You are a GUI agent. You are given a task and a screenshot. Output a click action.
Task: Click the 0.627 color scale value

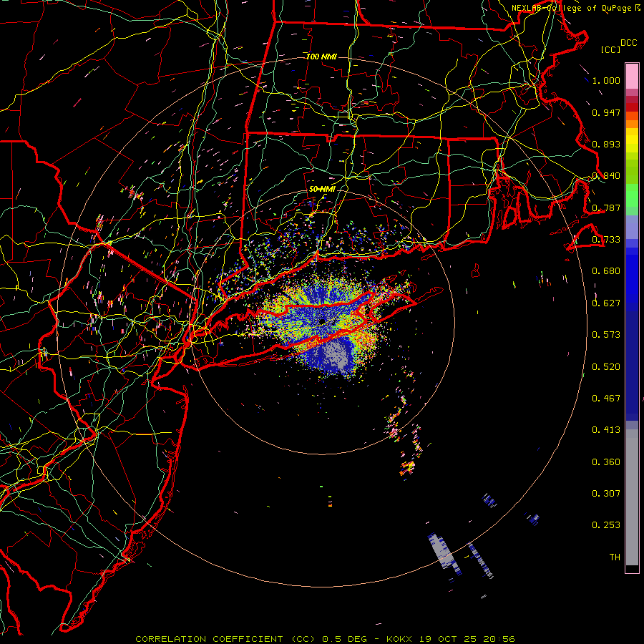point(606,303)
